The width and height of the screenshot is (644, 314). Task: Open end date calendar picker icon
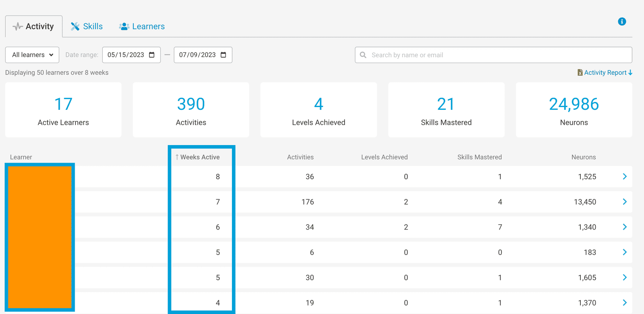pos(223,55)
